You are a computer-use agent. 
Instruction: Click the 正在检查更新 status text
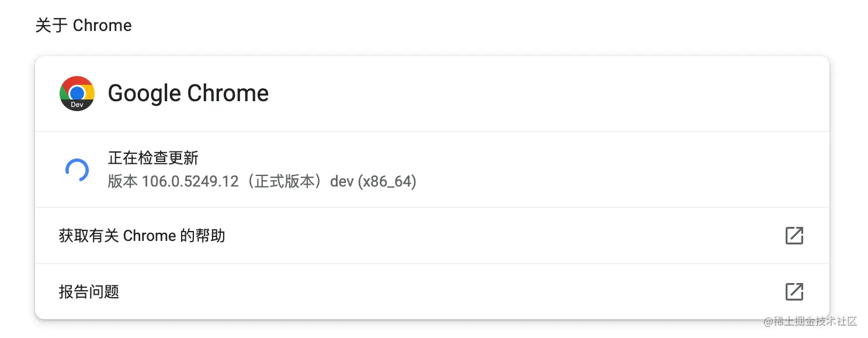coord(153,157)
